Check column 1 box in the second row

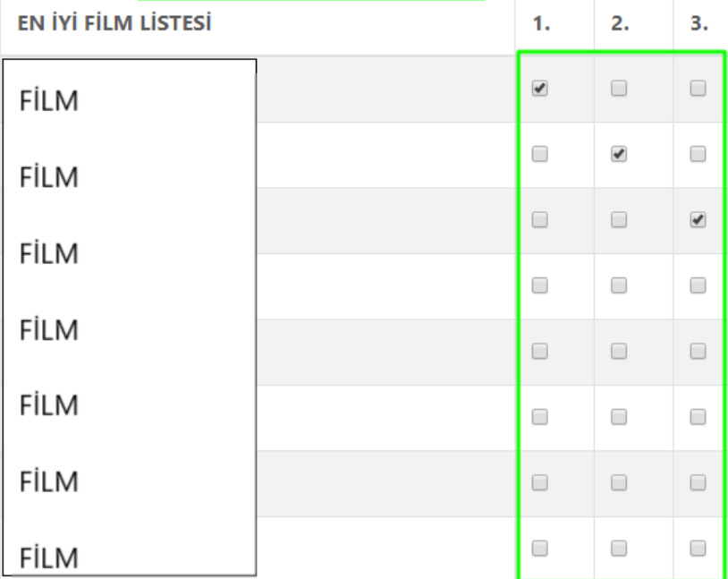[538, 154]
